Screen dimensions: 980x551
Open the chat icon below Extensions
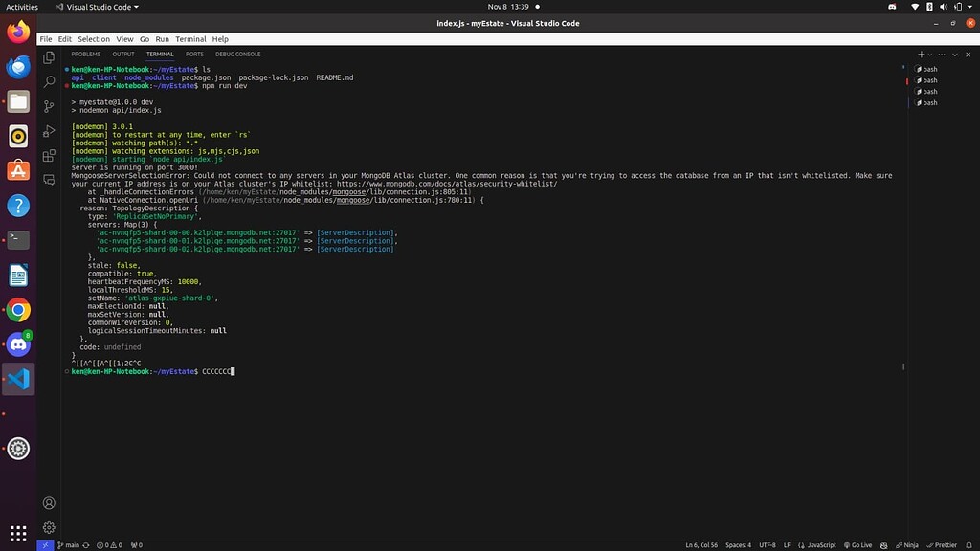coord(49,180)
